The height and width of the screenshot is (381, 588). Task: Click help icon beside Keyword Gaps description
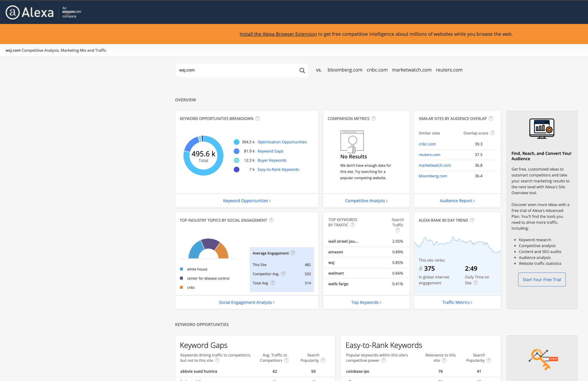[x=217, y=360]
